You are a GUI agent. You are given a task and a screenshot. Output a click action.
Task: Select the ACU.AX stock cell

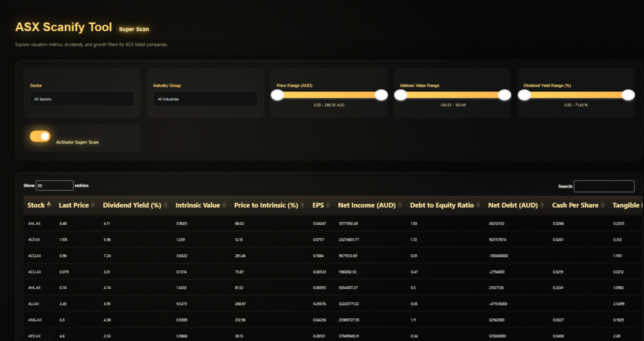point(35,272)
